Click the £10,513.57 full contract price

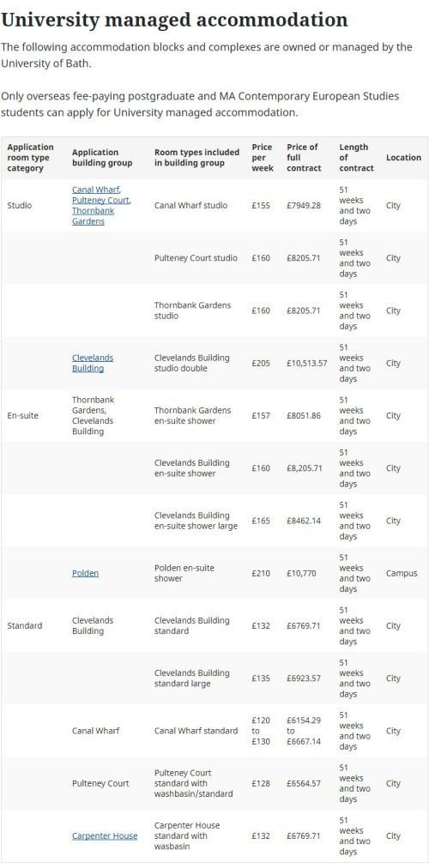(306, 363)
